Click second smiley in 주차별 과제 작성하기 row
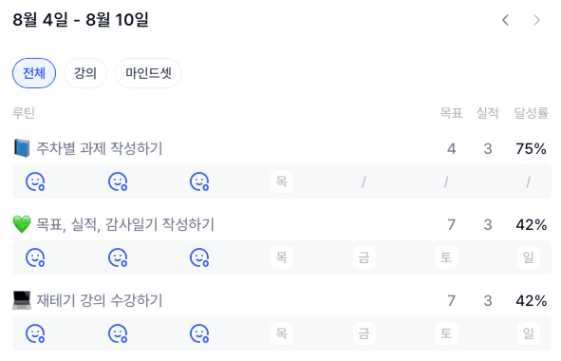561x361 pixels. coord(118,182)
